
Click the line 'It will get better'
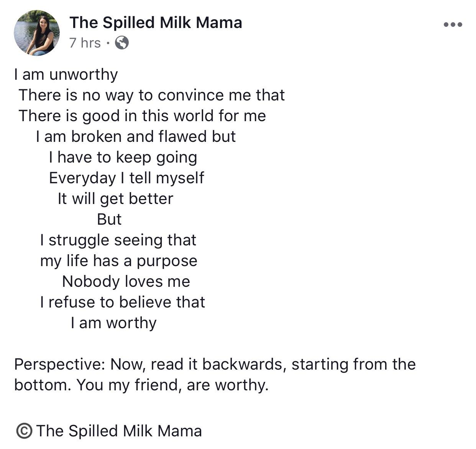click(x=115, y=199)
